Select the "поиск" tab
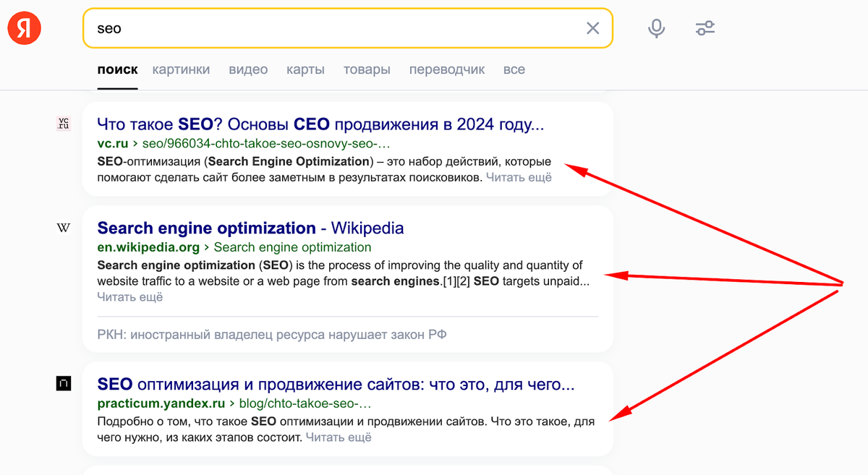 click(117, 70)
